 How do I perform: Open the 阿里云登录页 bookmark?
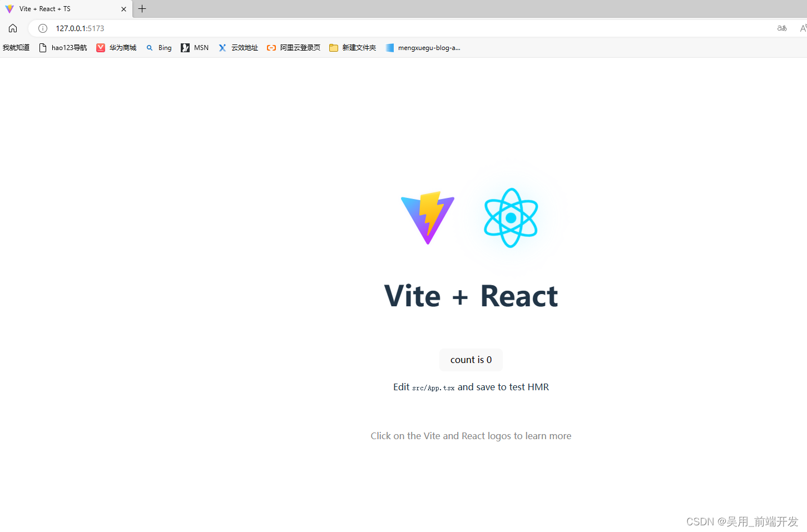pos(294,48)
